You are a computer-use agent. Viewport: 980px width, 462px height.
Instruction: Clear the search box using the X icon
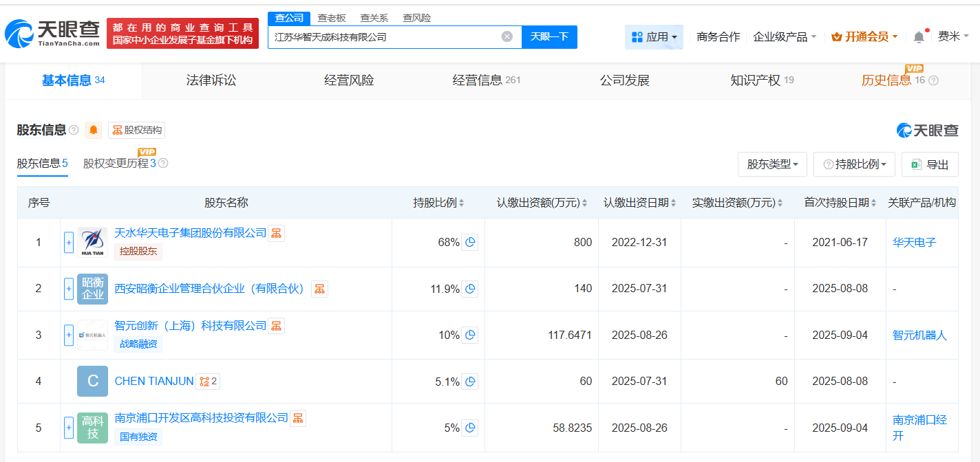507,36
